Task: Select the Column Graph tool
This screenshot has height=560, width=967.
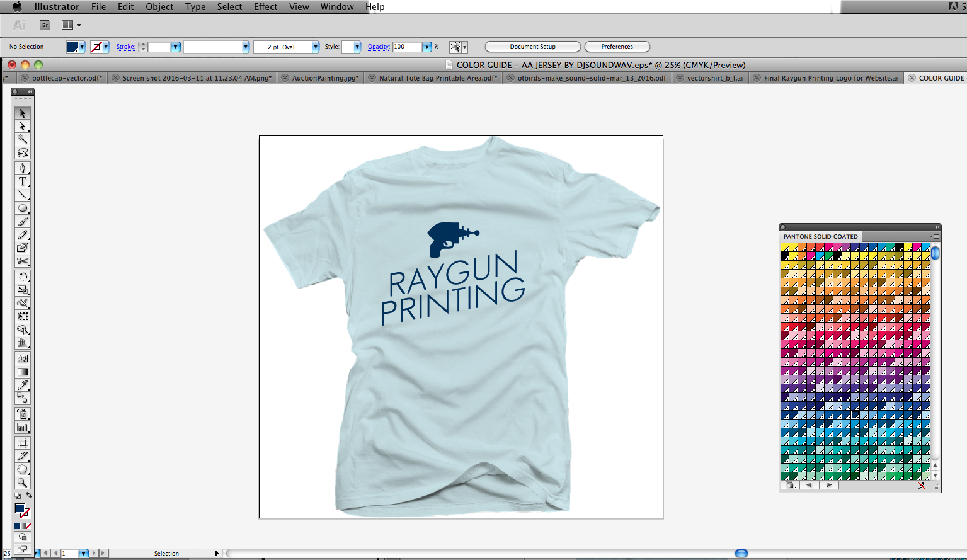Action: 23,427
